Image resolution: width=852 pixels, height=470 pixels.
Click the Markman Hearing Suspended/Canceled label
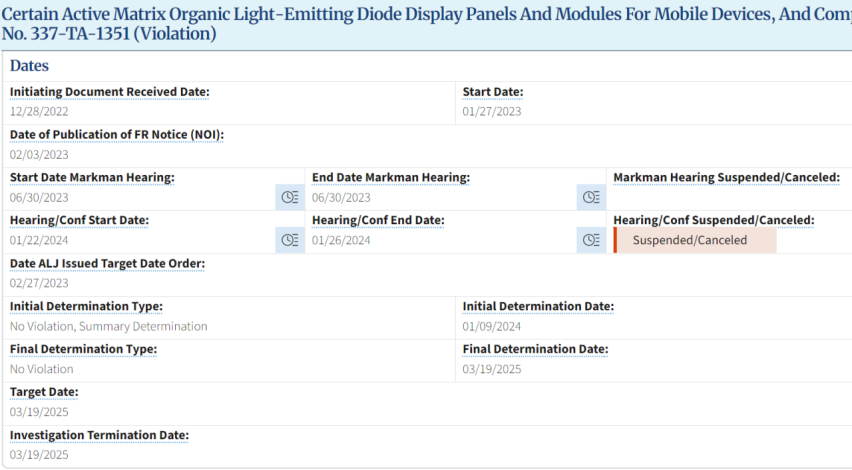[726, 178]
